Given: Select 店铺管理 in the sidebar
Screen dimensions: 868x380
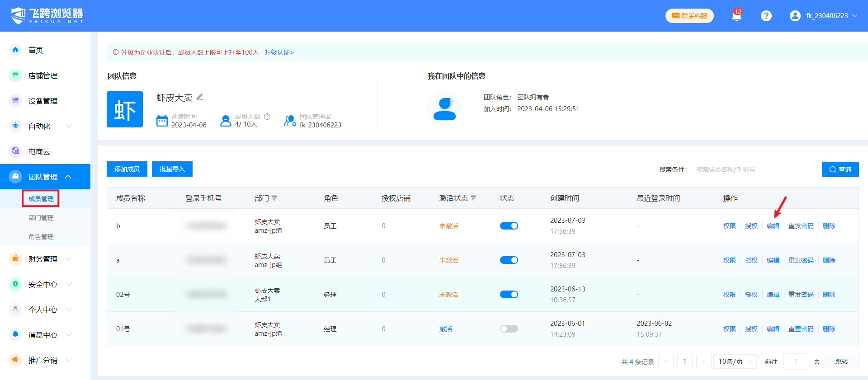Looking at the screenshot, I should 43,76.
